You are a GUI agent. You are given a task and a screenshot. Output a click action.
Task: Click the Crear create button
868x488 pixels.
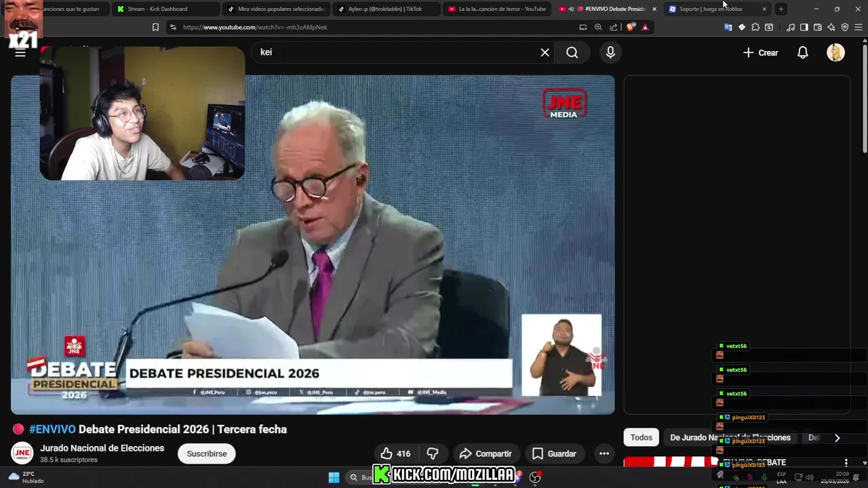click(760, 52)
